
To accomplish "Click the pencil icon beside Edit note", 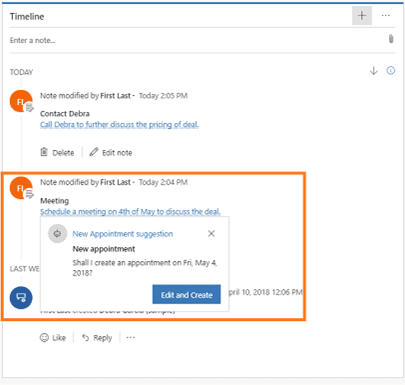I will point(94,152).
